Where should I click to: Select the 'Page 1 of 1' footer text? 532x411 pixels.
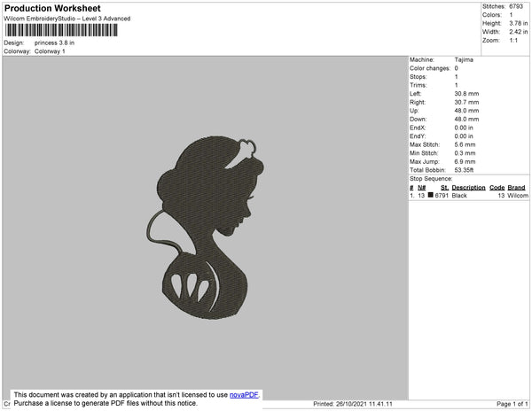(x=512, y=404)
